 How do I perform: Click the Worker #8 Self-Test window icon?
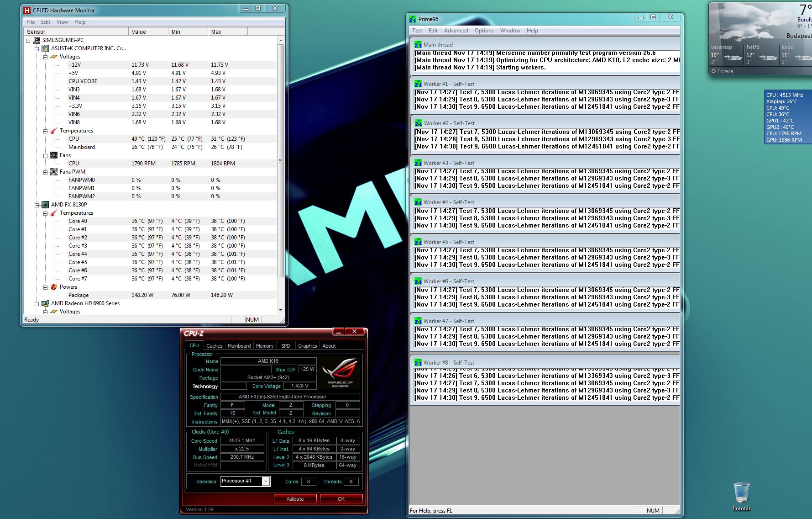click(x=418, y=363)
